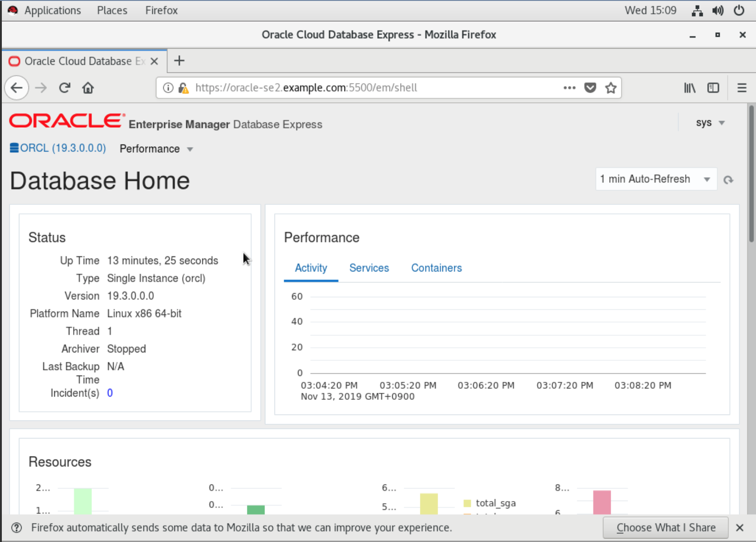Click the Incident(s) count 0 link

[x=110, y=393]
